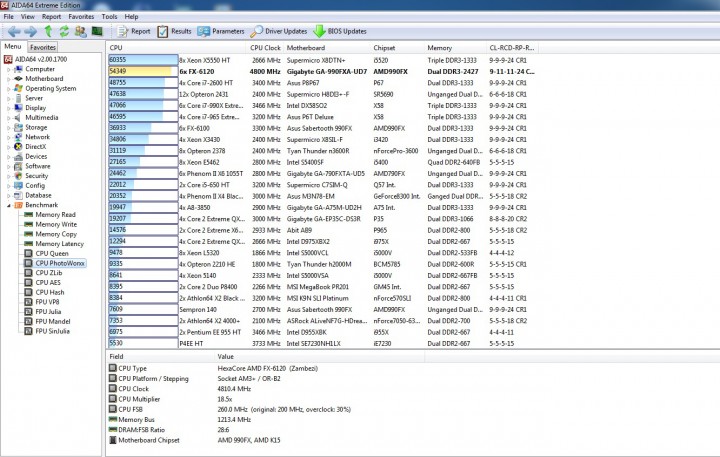Image resolution: width=720 pixels, height=457 pixels.
Task: Open the View menu
Action: click(28, 17)
